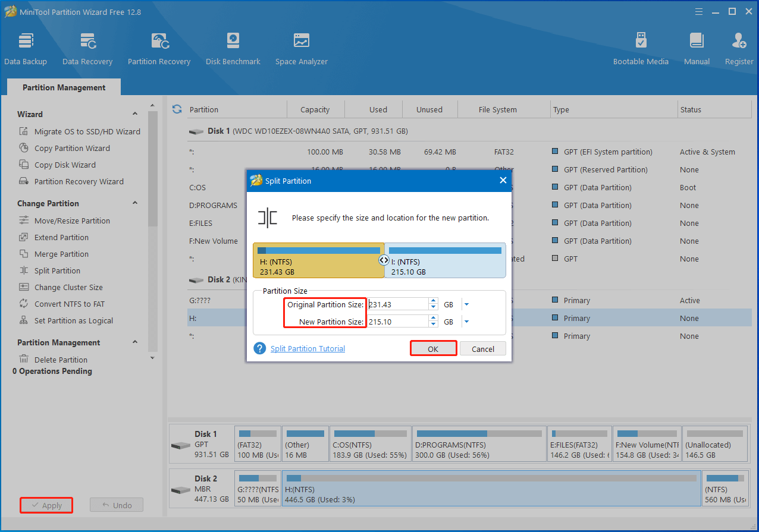Refresh the partition list
The width and height of the screenshot is (759, 532).
coord(177,109)
